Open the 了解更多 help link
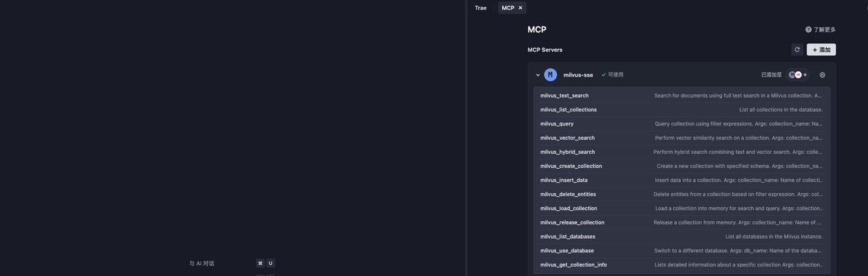The image size is (868, 276). pos(821,30)
